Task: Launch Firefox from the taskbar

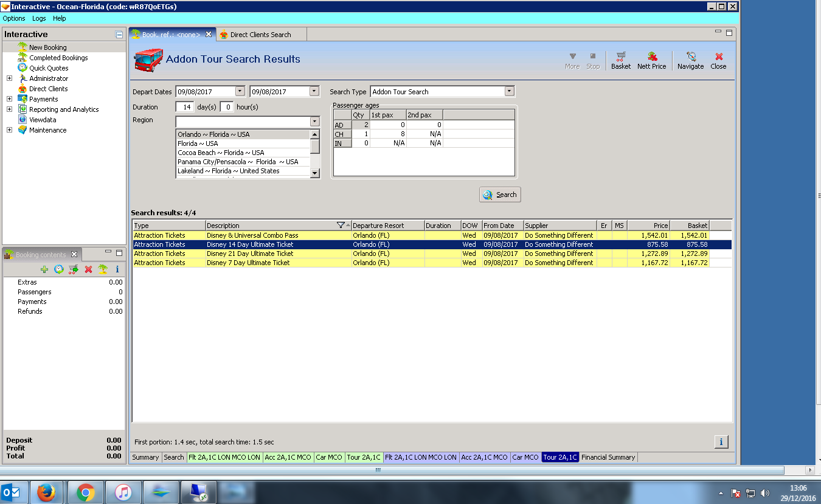Action: 46,492
